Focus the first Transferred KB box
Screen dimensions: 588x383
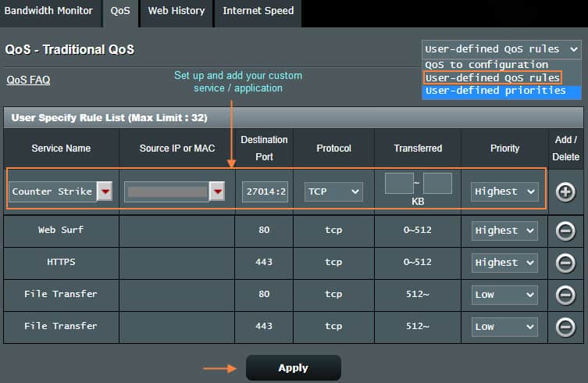point(399,183)
